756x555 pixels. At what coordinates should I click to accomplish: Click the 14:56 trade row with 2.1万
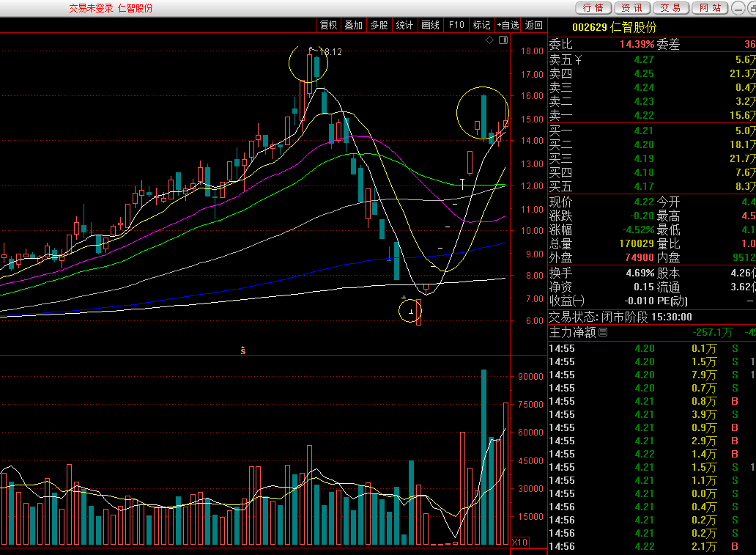point(652,547)
